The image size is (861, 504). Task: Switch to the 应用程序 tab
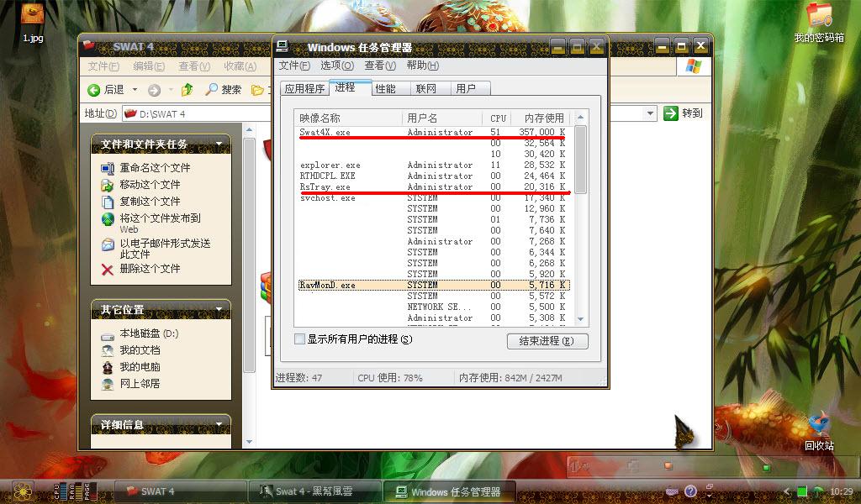(304, 88)
